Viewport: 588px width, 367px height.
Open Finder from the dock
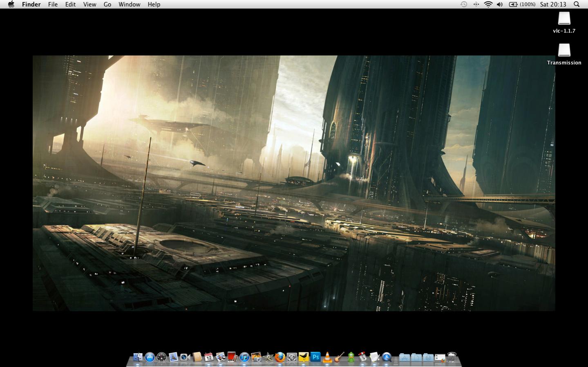138,357
